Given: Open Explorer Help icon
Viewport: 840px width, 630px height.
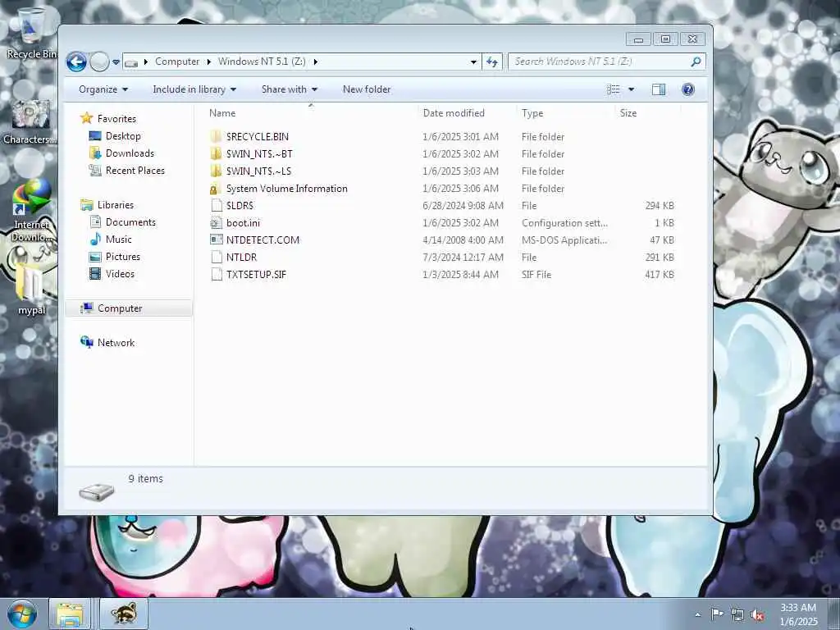Looking at the screenshot, I should click(x=688, y=89).
